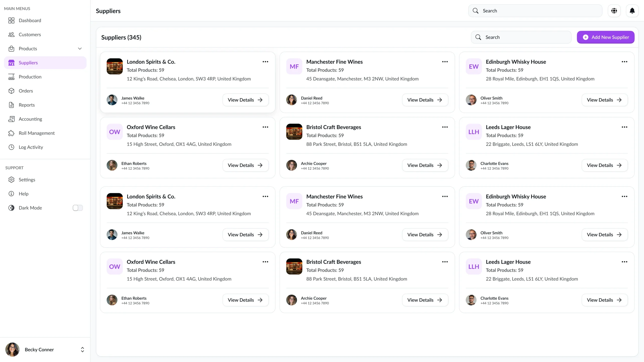Go to Customers menu item

pyautogui.click(x=30, y=34)
